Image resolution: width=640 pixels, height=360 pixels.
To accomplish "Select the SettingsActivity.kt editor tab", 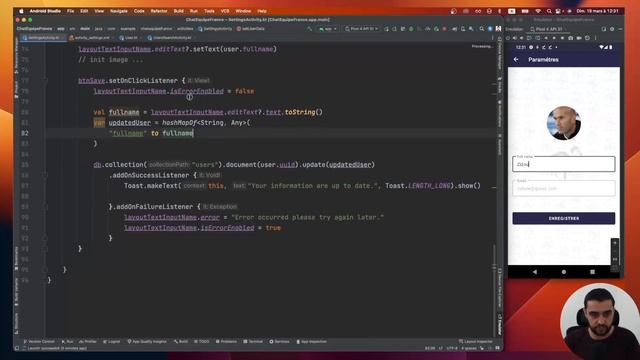I will click(43, 38).
